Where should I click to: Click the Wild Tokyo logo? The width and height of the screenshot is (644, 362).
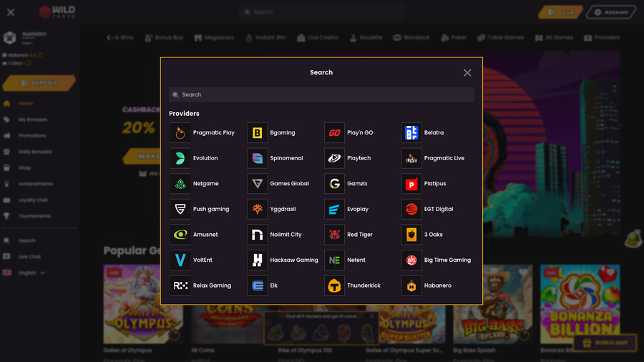(x=57, y=12)
